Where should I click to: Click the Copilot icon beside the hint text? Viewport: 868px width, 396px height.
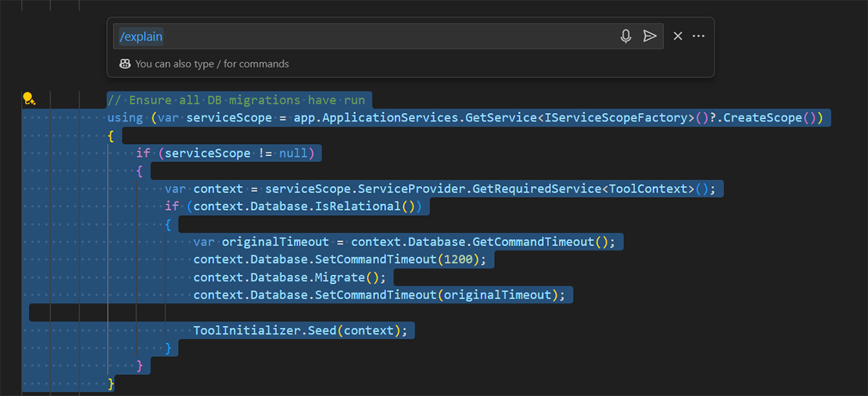point(125,64)
